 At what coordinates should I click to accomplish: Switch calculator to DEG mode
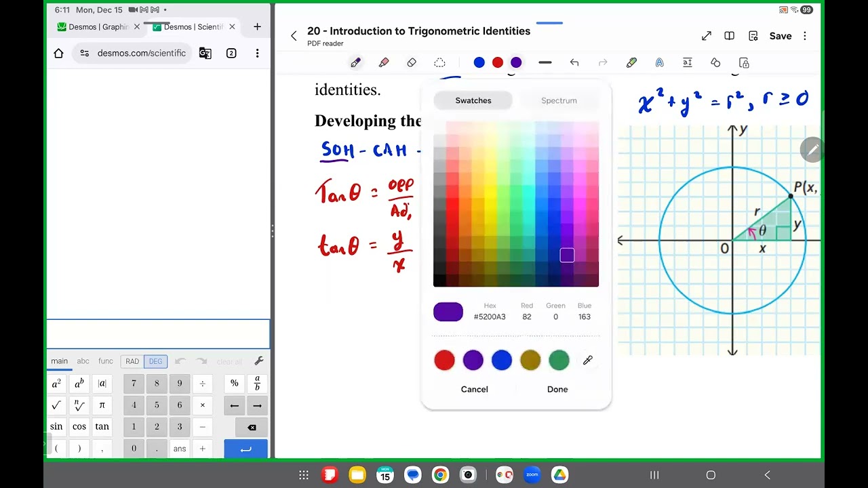[155, 361]
